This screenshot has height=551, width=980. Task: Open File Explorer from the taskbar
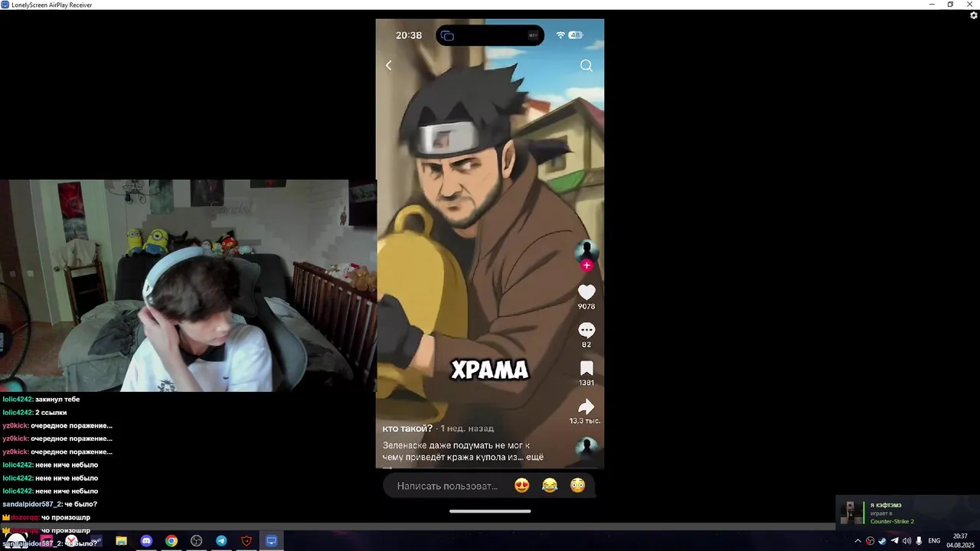pos(121,541)
